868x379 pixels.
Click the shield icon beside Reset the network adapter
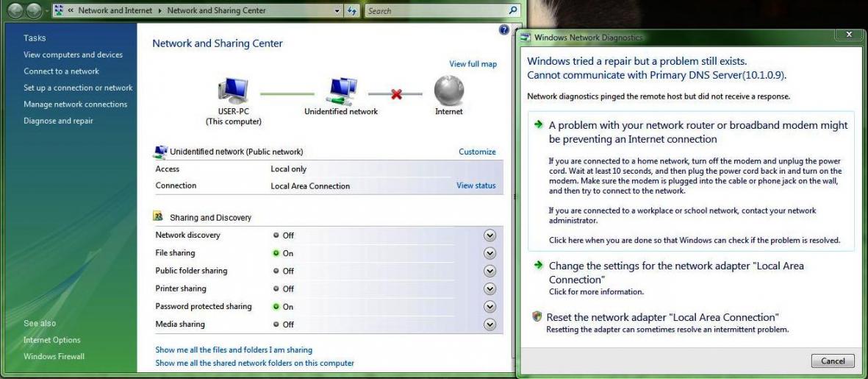tap(537, 317)
